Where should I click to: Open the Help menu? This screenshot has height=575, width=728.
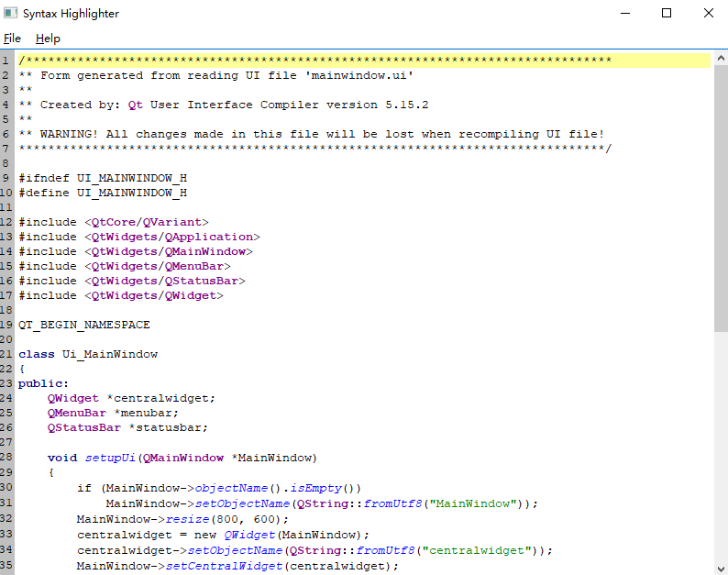coord(48,39)
